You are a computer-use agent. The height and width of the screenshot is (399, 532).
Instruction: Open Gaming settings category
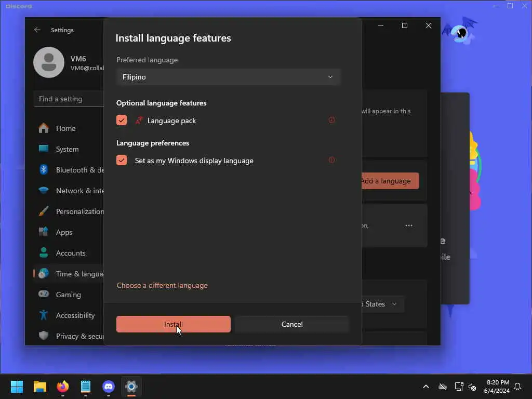pos(69,295)
